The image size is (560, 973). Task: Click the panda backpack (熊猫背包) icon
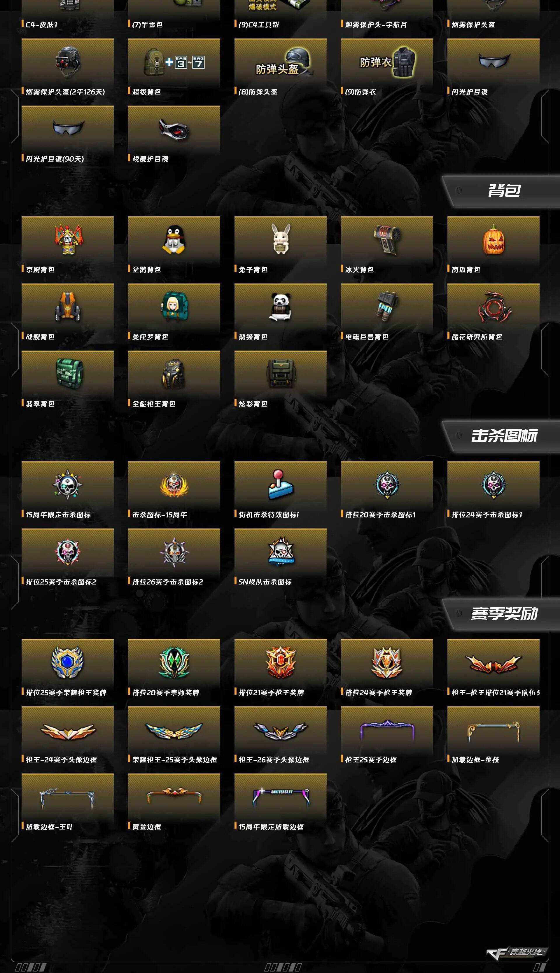tap(280, 312)
